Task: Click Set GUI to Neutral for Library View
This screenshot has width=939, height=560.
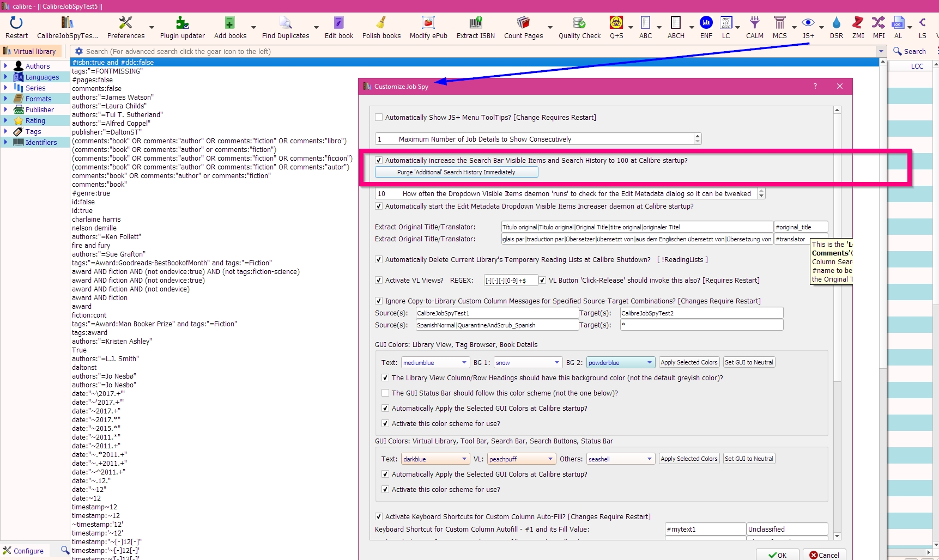Action: pyautogui.click(x=749, y=362)
